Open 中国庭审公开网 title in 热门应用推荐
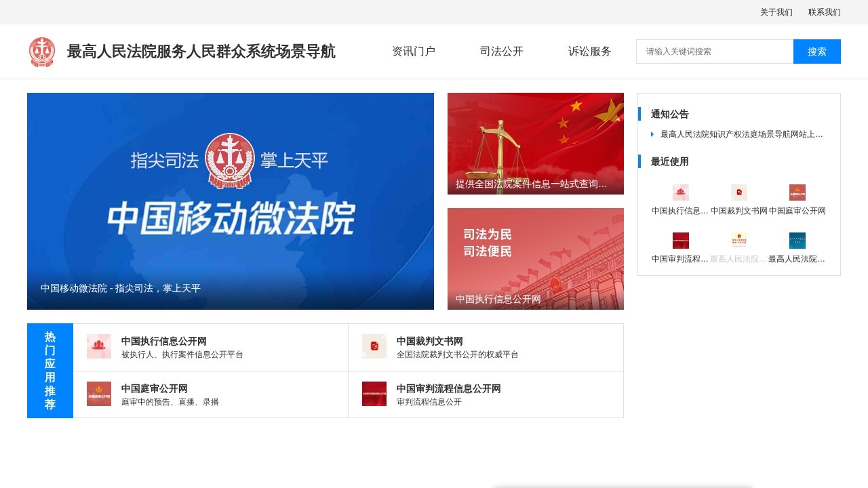 pyautogui.click(x=155, y=388)
